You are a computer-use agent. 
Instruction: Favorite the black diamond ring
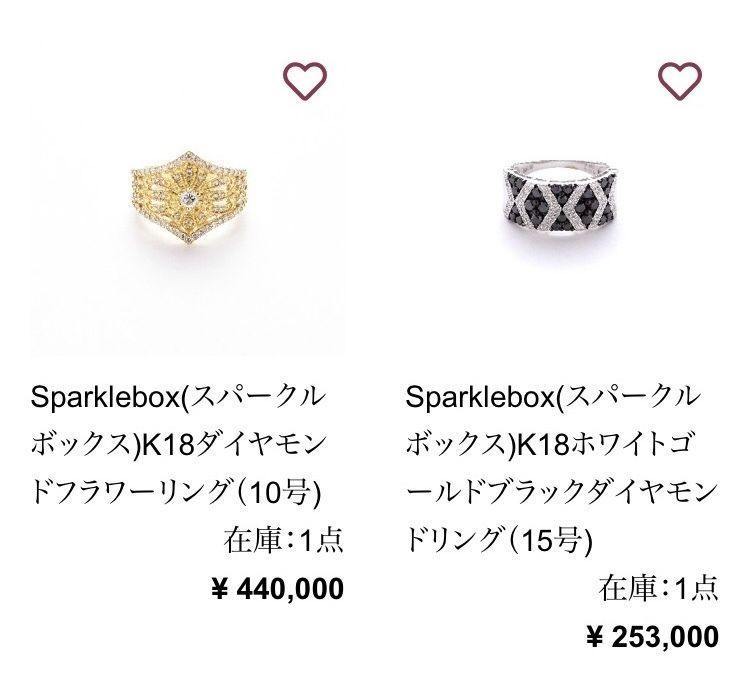click(680, 80)
